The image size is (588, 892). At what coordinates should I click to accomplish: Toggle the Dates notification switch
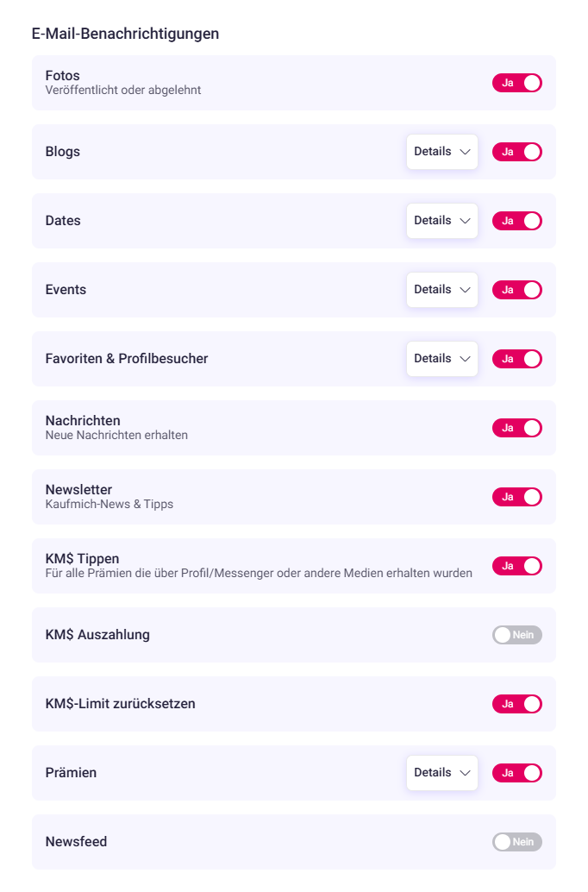click(517, 221)
